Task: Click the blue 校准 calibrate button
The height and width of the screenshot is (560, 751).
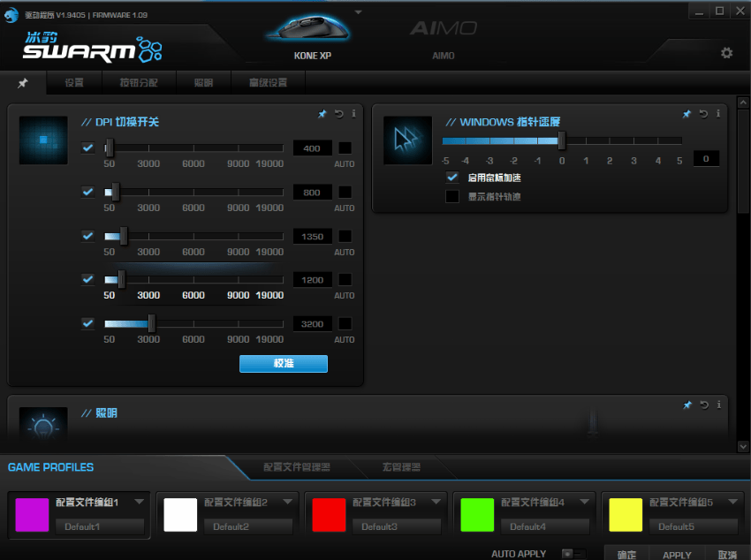Action: tap(284, 363)
